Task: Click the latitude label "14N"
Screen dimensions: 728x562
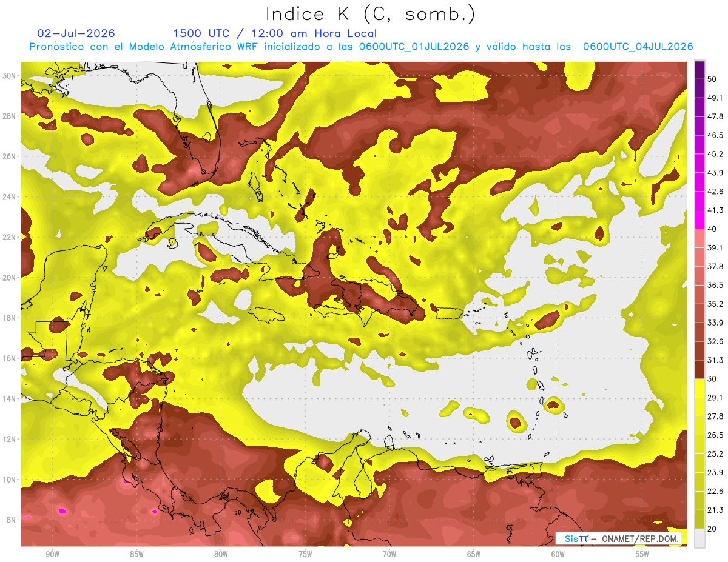Action: (9, 399)
